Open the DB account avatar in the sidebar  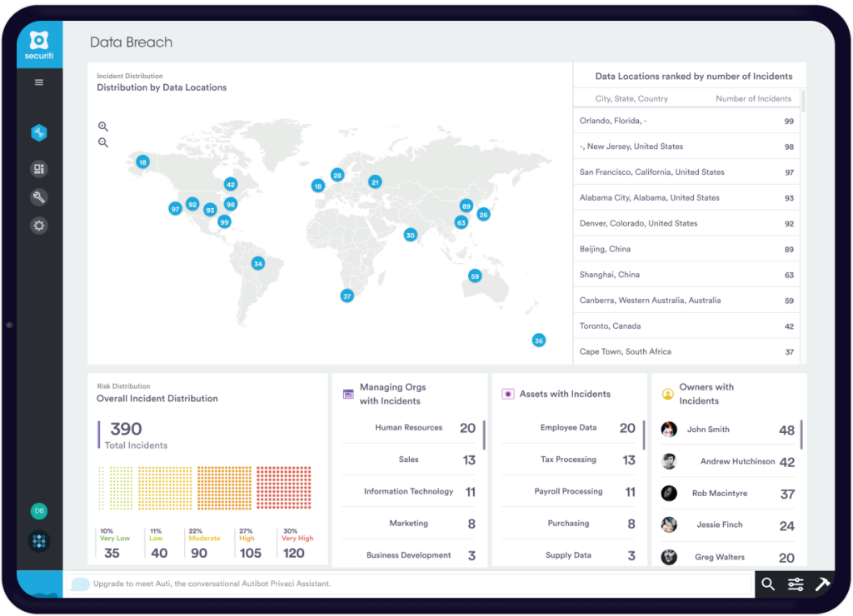pyautogui.click(x=39, y=510)
